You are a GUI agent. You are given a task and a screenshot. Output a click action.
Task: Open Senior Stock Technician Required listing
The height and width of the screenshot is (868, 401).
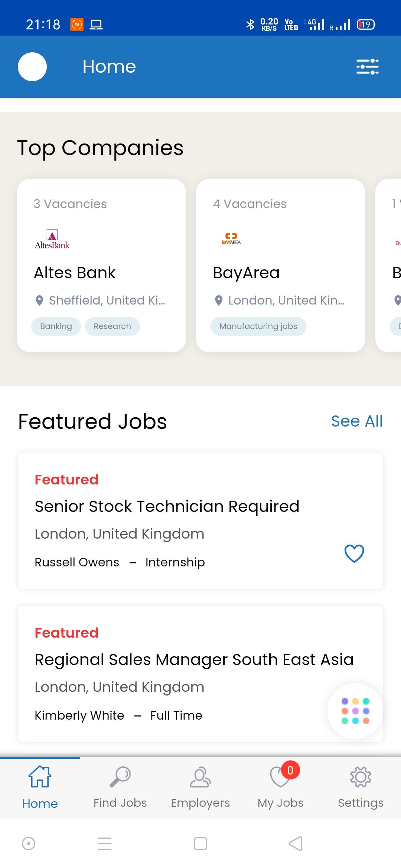pyautogui.click(x=200, y=521)
